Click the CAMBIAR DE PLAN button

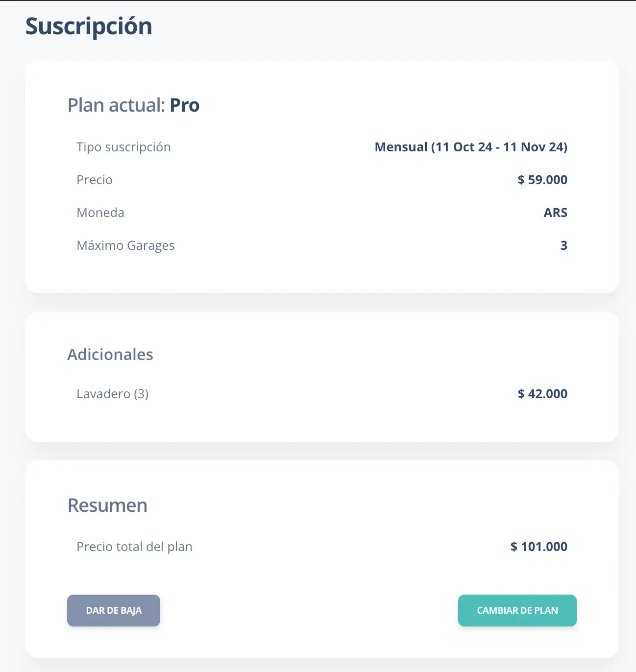point(517,610)
